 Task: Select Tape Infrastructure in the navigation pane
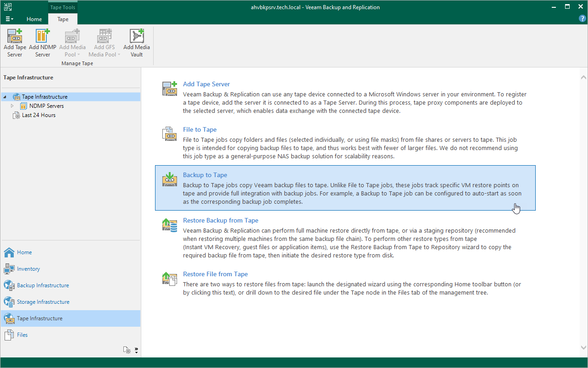[x=70, y=318]
